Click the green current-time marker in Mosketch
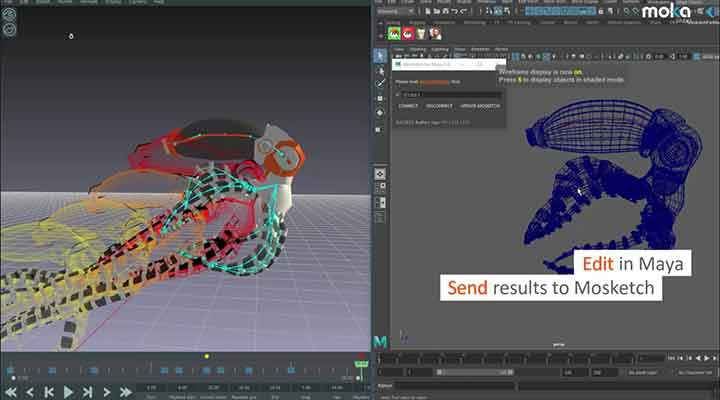The height and width of the screenshot is (400, 720). (x=361, y=364)
